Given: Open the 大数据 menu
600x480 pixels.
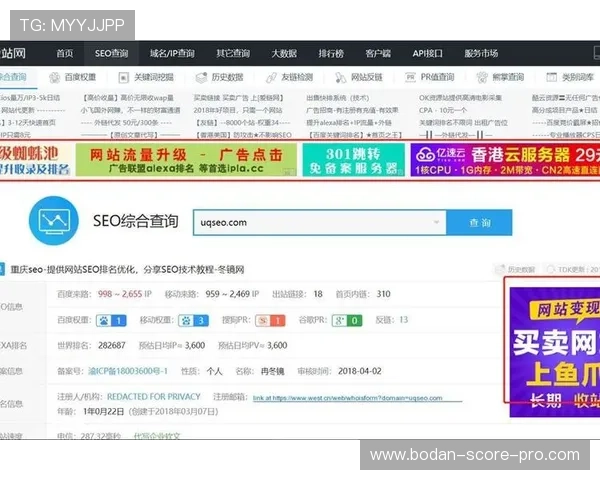Looking at the screenshot, I should coord(284,53).
